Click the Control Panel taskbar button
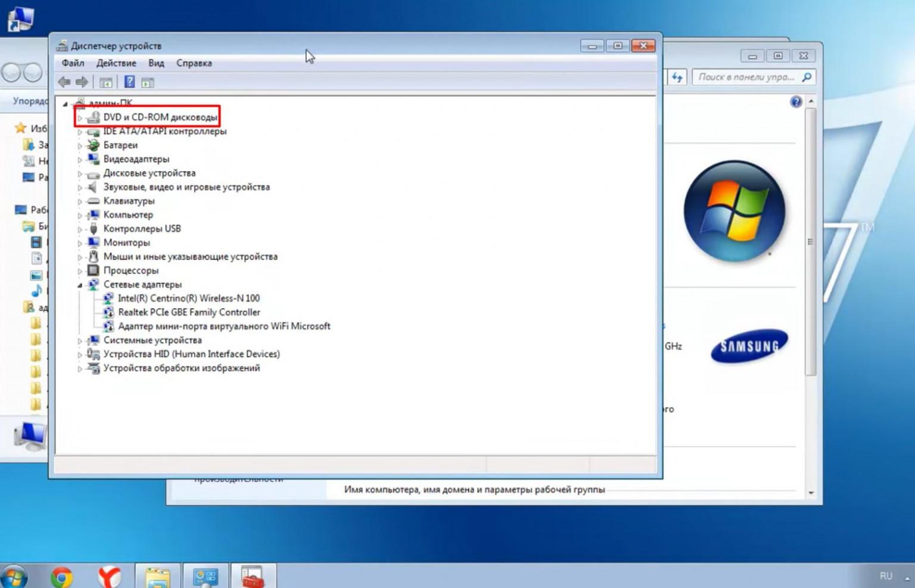 click(x=206, y=576)
